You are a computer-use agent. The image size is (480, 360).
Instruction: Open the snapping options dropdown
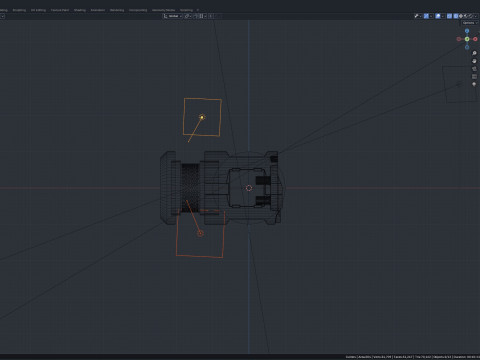click(203, 16)
